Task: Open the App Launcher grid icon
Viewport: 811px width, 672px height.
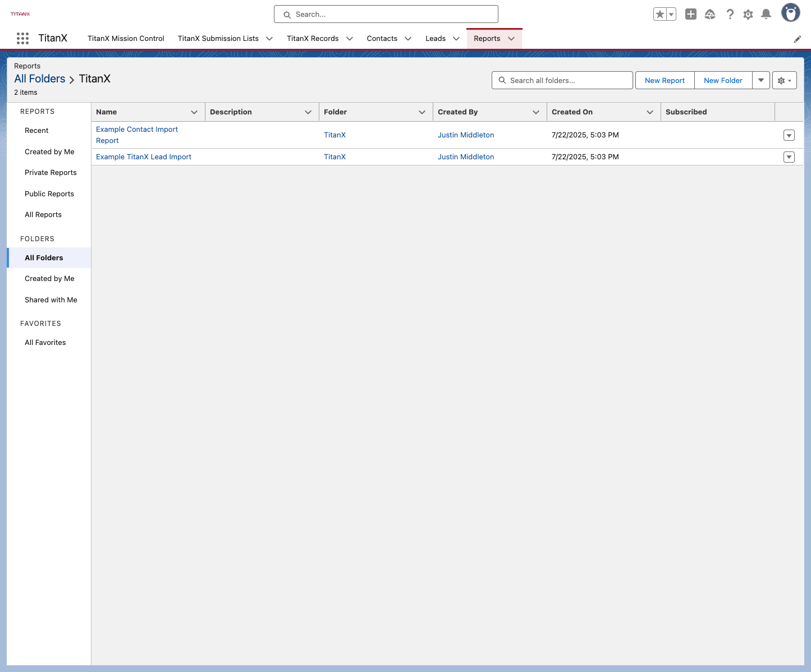Action: click(x=22, y=38)
